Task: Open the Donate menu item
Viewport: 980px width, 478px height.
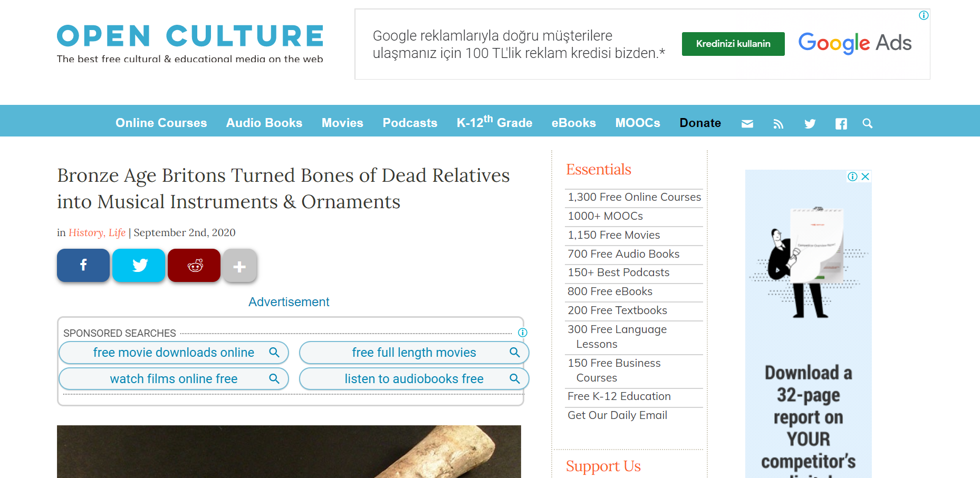Action: click(700, 123)
